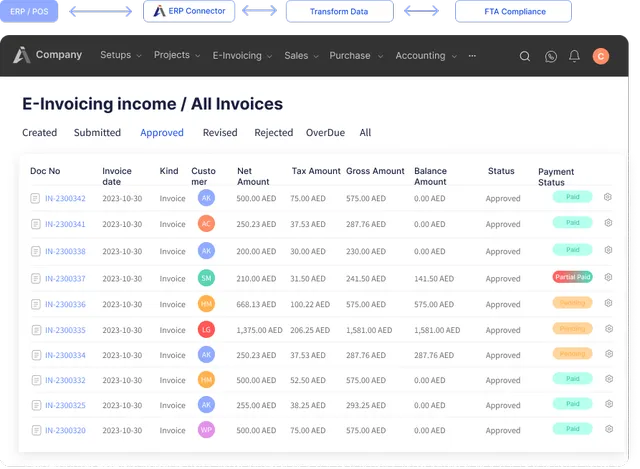The width and height of the screenshot is (640, 469).
Task: Expand the Setups dropdown menu
Action: tap(121, 55)
